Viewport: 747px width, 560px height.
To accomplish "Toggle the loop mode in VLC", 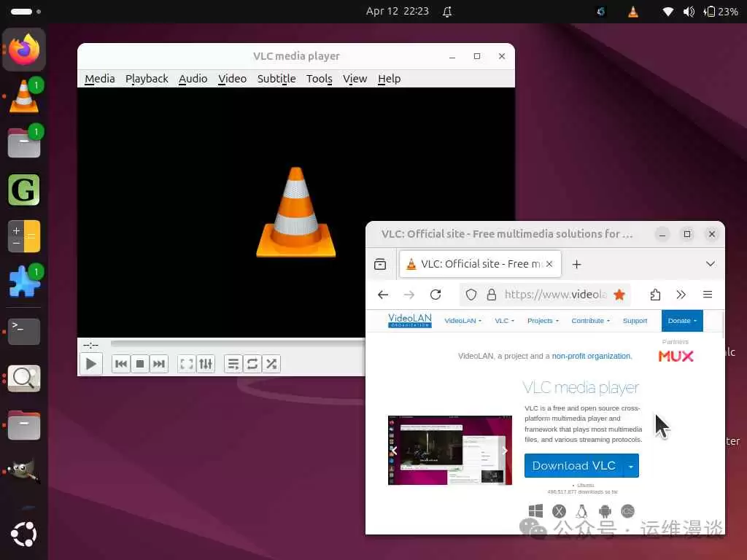I will click(252, 363).
